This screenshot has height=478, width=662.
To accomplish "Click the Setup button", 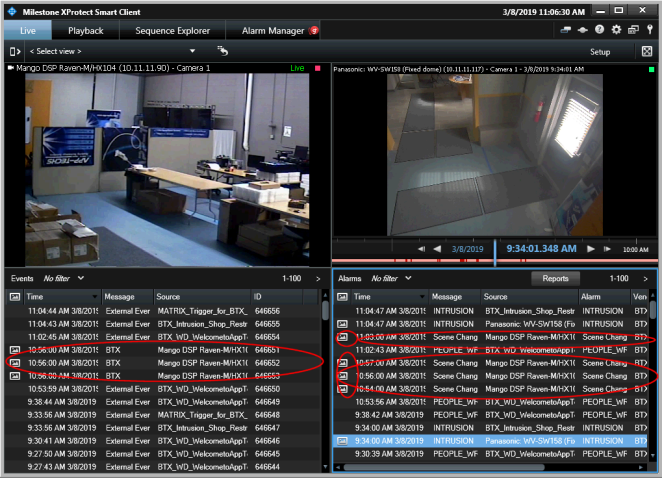I will coord(600,52).
